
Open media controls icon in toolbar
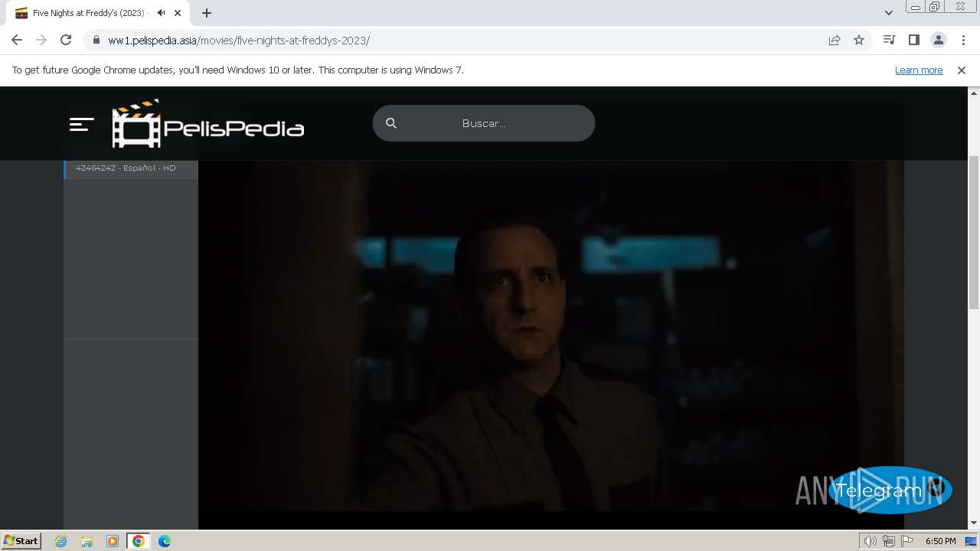coord(889,41)
